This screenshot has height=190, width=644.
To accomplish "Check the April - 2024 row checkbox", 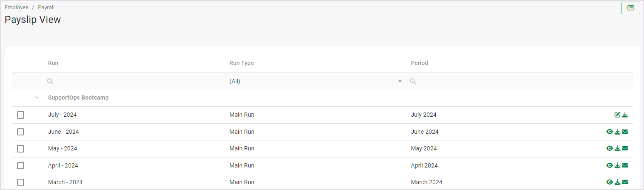I will tap(21, 166).
